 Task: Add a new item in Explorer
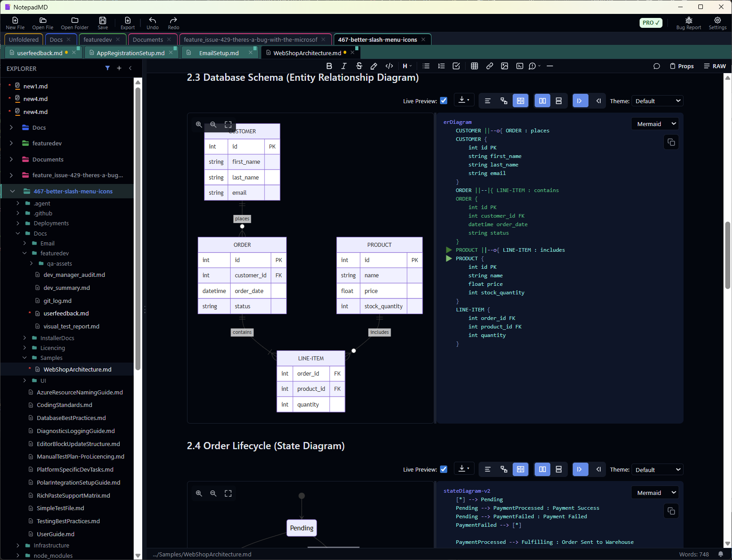(x=119, y=68)
